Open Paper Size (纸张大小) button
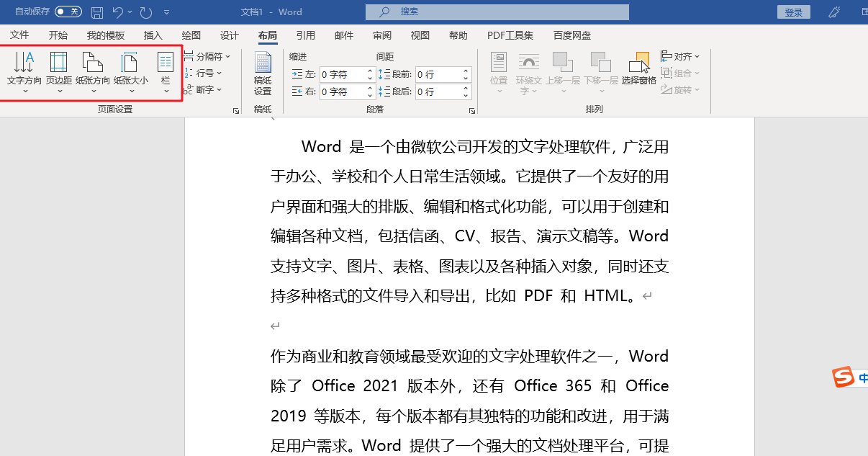The height and width of the screenshot is (456, 868). [x=131, y=72]
